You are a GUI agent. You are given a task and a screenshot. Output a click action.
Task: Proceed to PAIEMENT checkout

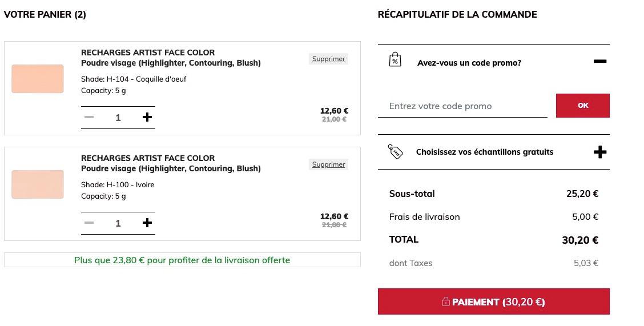[x=494, y=302]
